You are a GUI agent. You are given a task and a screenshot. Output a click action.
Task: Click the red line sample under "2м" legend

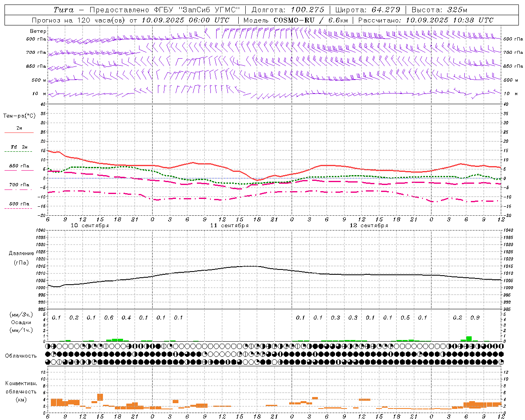tap(19, 133)
